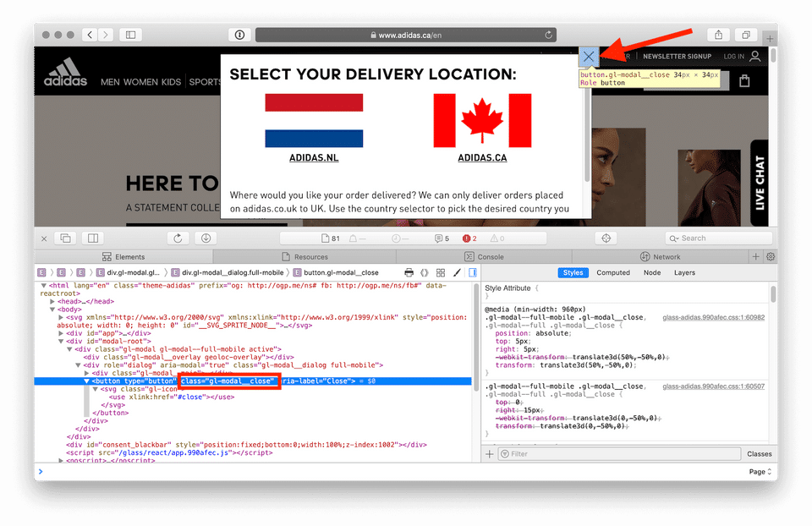The image size is (812, 526).
Task: Collapse the selected button element node
Action: click(x=86, y=381)
